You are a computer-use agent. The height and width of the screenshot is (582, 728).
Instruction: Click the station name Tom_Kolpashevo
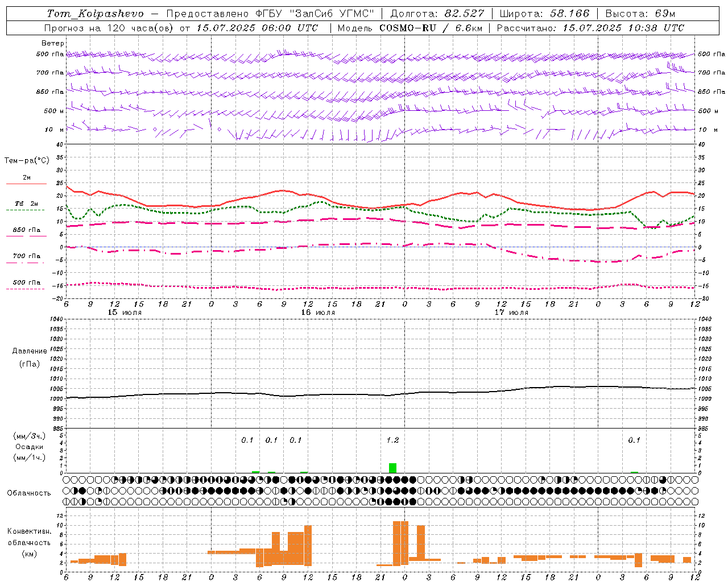pyautogui.click(x=95, y=14)
